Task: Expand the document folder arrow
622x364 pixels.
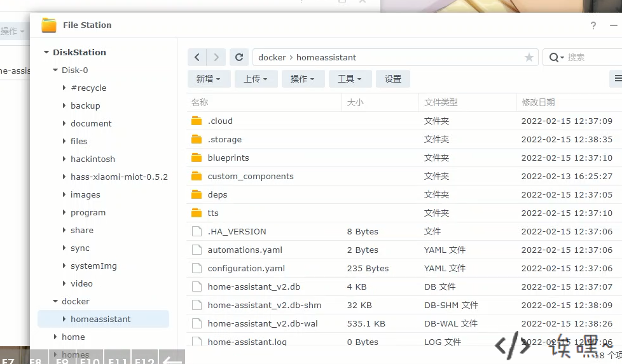Action: click(64, 123)
